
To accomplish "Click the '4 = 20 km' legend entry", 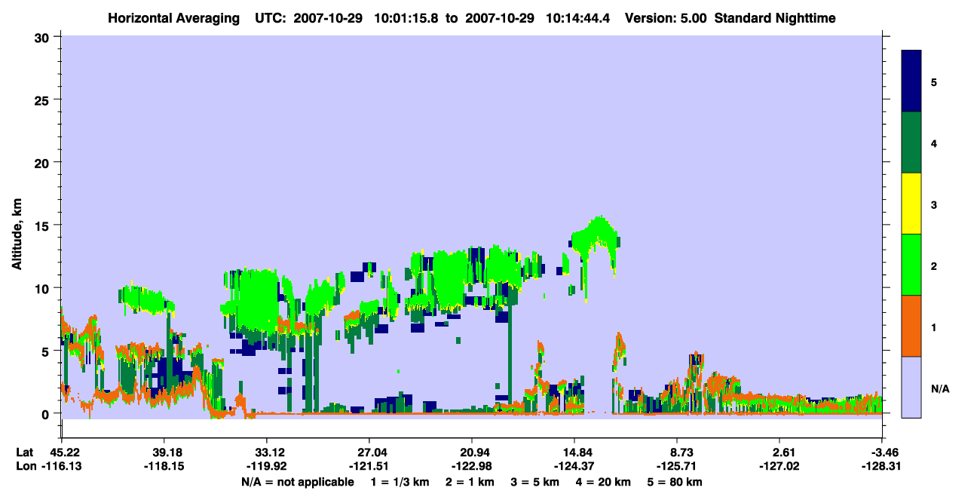I will (604, 482).
